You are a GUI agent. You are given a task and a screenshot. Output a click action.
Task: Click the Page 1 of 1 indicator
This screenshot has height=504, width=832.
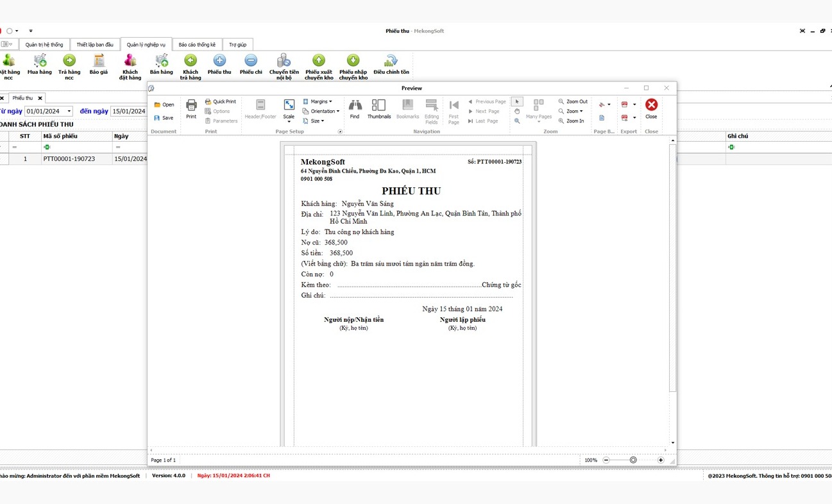coord(164,460)
